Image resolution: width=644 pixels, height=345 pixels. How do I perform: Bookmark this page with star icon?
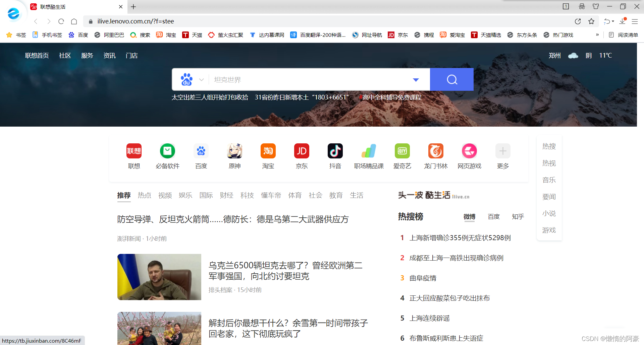point(591,21)
